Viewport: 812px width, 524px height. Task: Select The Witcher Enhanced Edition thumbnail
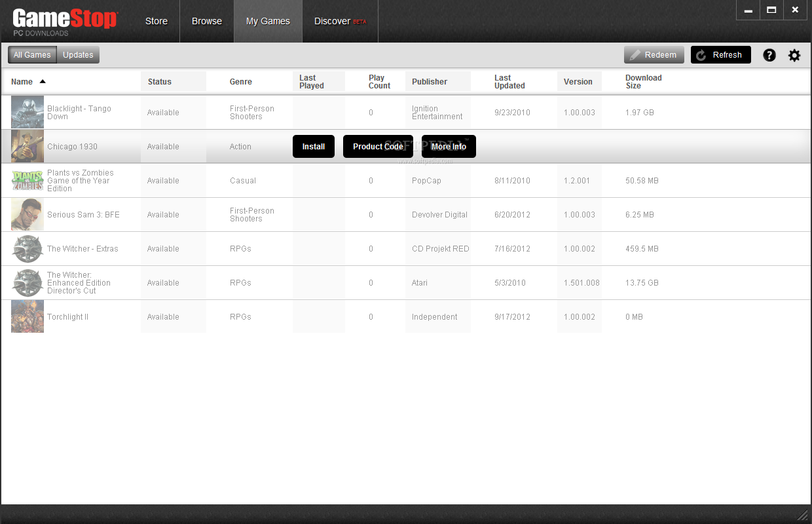click(28, 283)
